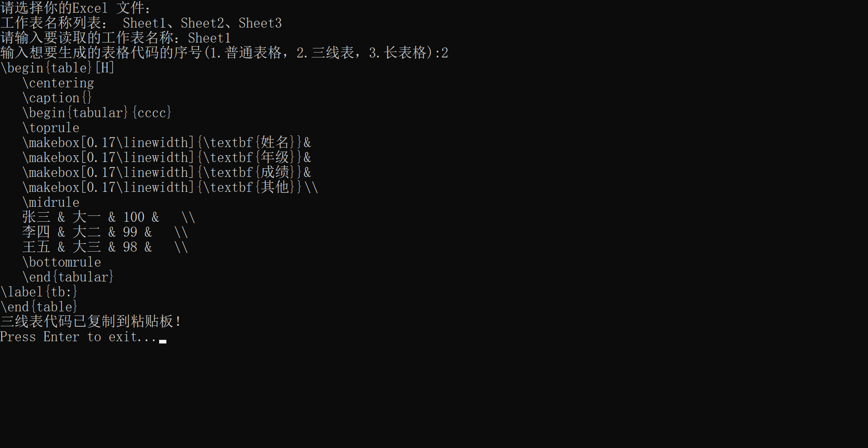Click the \begin{table}[H] line

(x=57, y=68)
